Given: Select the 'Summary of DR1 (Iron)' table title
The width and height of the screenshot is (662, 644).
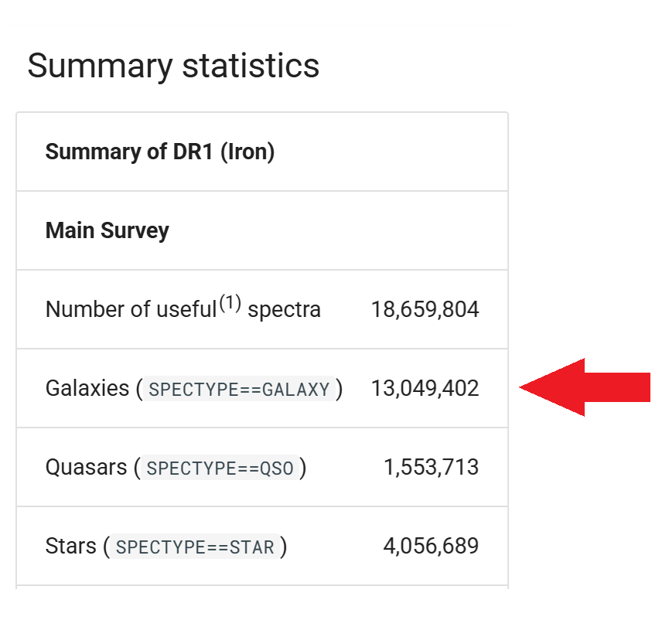Looking at the screenshot, I should tap(160, 152).
